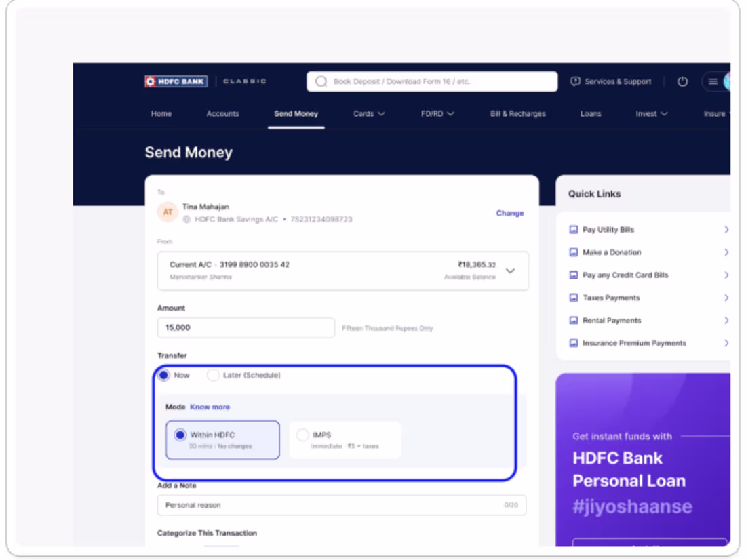Viewport: 746px width, 560px height.
Task: Click the Change link beside Tina Mahajan
Action: point(510,213)
